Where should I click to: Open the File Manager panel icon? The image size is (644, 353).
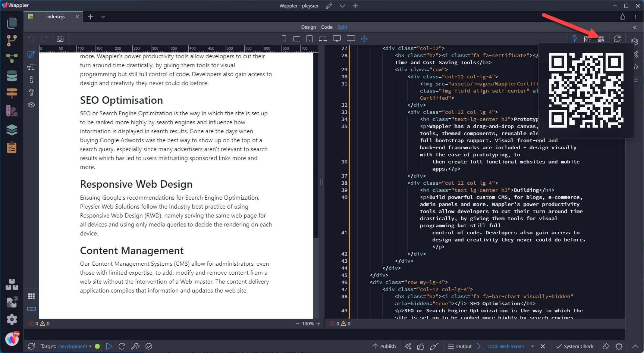(12, 23)
